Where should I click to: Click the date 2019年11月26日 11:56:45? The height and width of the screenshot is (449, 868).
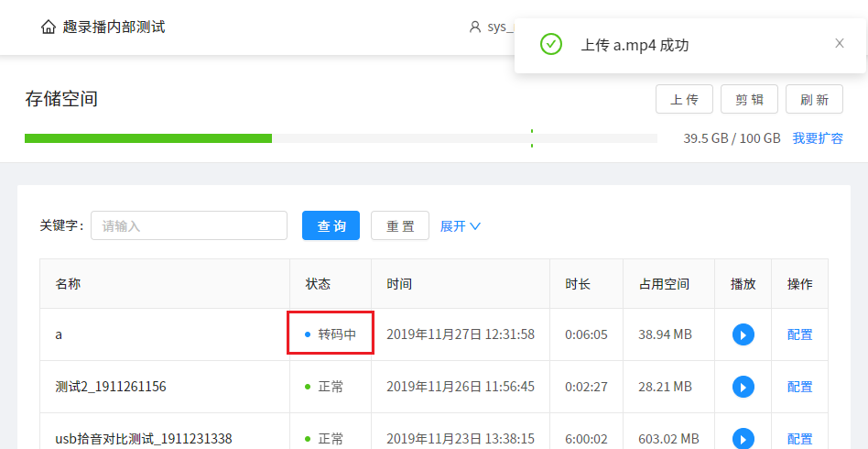click(x=461, y=387)
